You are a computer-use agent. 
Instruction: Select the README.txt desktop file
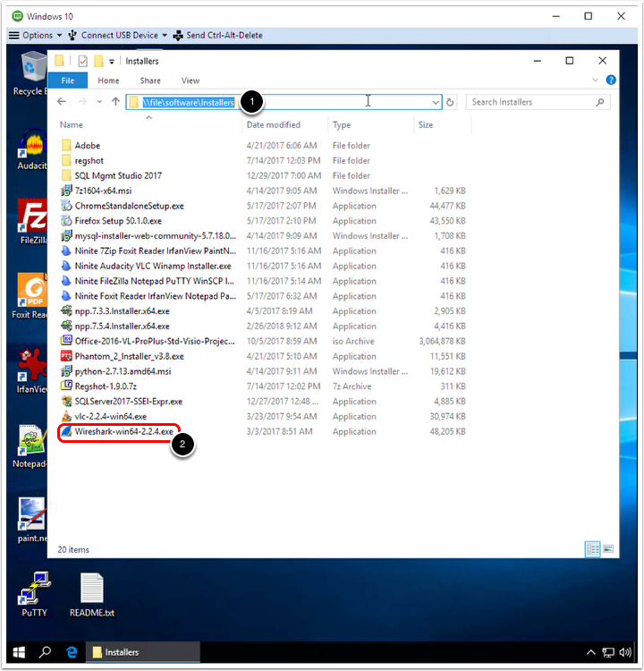point(91,594)
